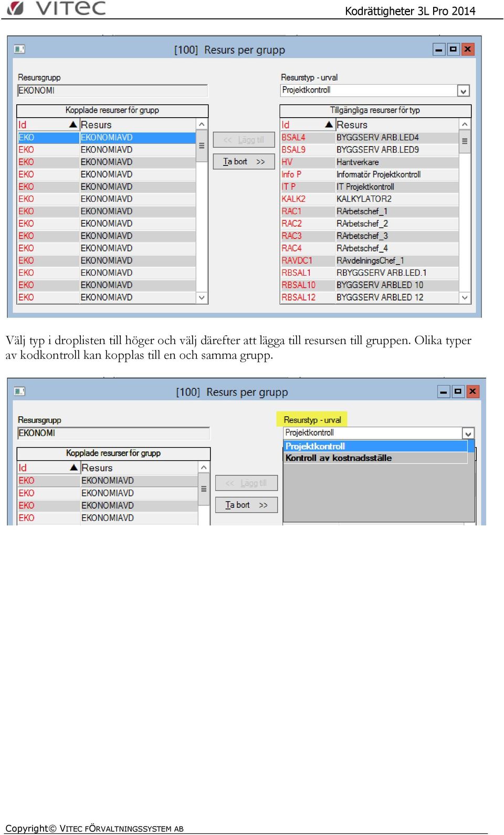
Task: Collapse the open Resurstyp dropdown in lower dialog
Action: (x=468, y=434)
